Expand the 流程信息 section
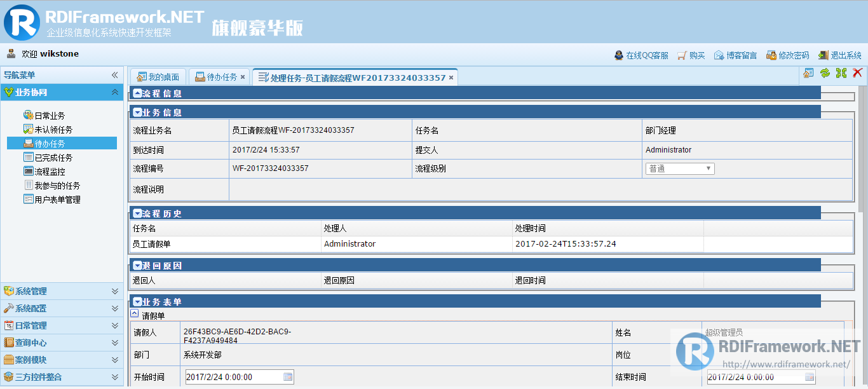This screenshot has width=868, height=389. point(137,93)
